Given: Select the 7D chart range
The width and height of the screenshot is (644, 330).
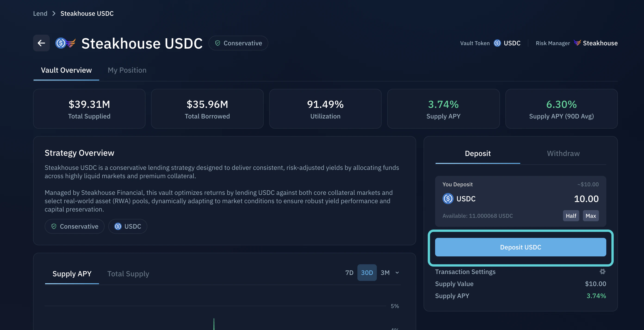Looking at the screenshot, I should [x=349, y=272].
